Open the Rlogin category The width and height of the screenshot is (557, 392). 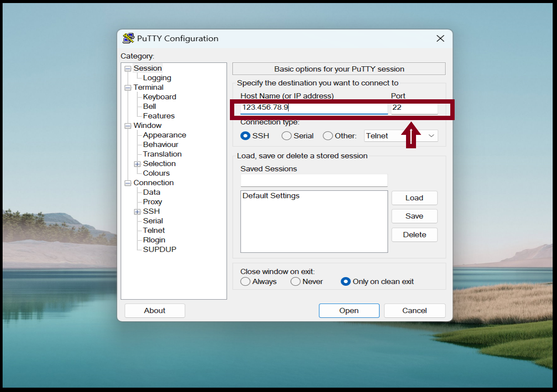click(x=154, y=240)
